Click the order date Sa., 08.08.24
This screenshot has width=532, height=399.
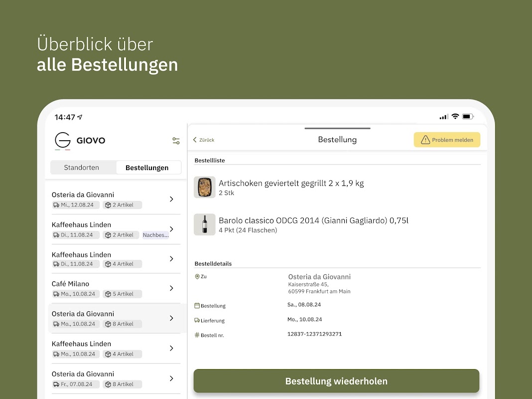pos(304,305)
